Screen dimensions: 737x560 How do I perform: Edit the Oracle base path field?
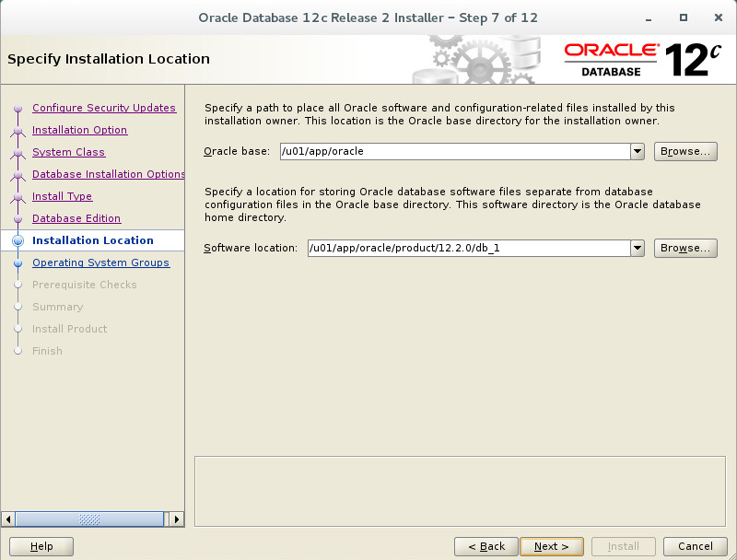click(x=455, y=151)
